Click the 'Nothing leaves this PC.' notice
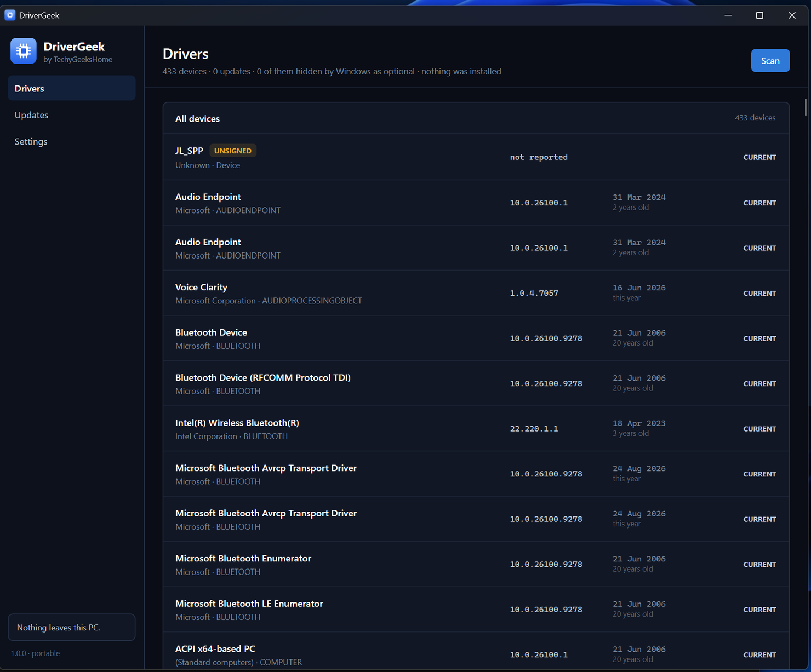The height and width of the screenshot is (672, 811). [71, 627]
